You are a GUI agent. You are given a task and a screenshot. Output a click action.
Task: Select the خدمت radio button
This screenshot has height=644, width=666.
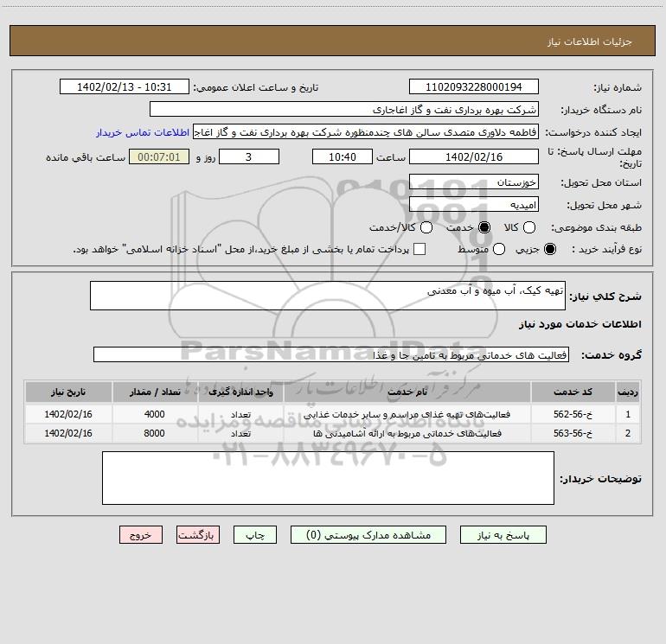click(x=483, y=227)
